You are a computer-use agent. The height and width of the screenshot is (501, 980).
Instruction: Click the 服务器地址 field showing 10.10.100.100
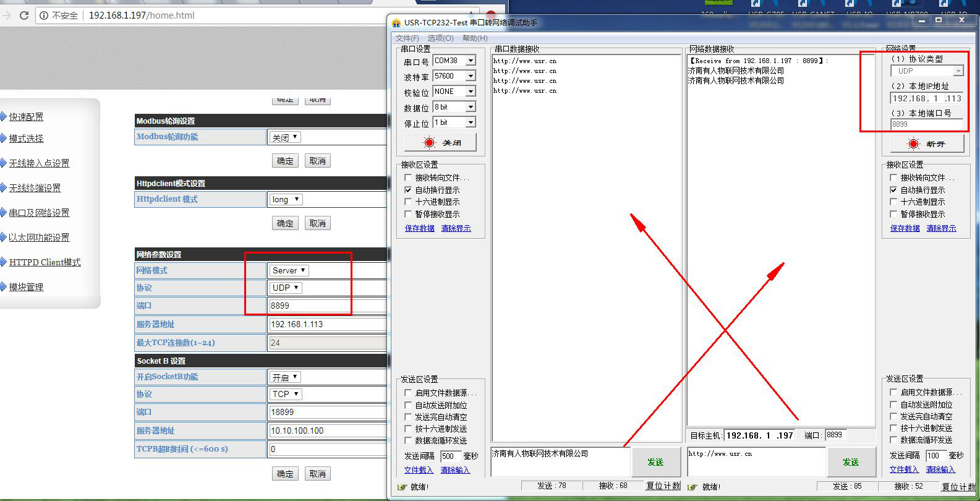point(328,430)
